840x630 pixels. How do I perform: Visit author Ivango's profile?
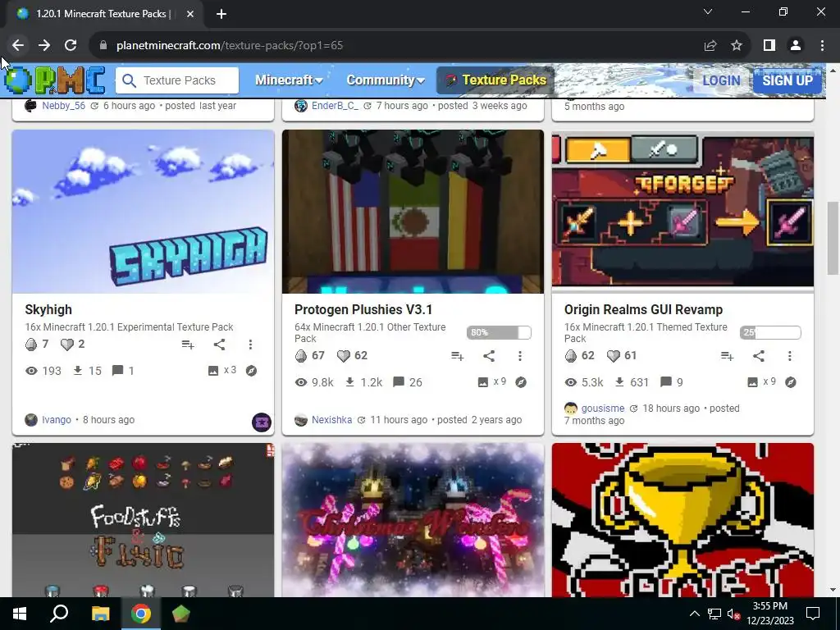(57, 420)
